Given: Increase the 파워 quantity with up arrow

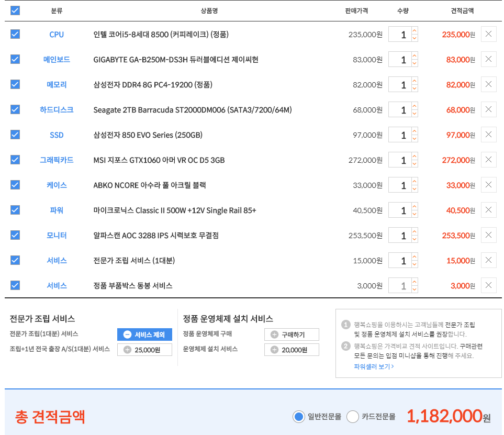Looking at the screenshot, I should click(415, 206).
